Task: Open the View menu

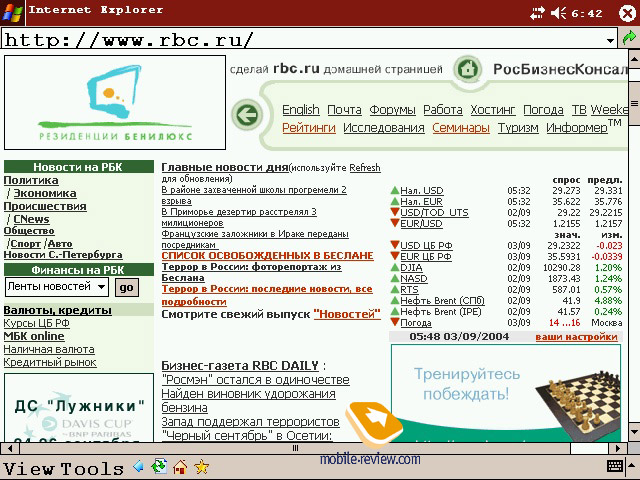Action: [x=28, y=469]
